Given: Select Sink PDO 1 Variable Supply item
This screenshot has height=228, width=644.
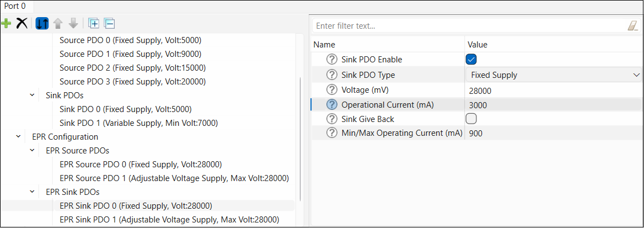Looking at the screenshot, I should pyautogui.click(x=138, y=123).
